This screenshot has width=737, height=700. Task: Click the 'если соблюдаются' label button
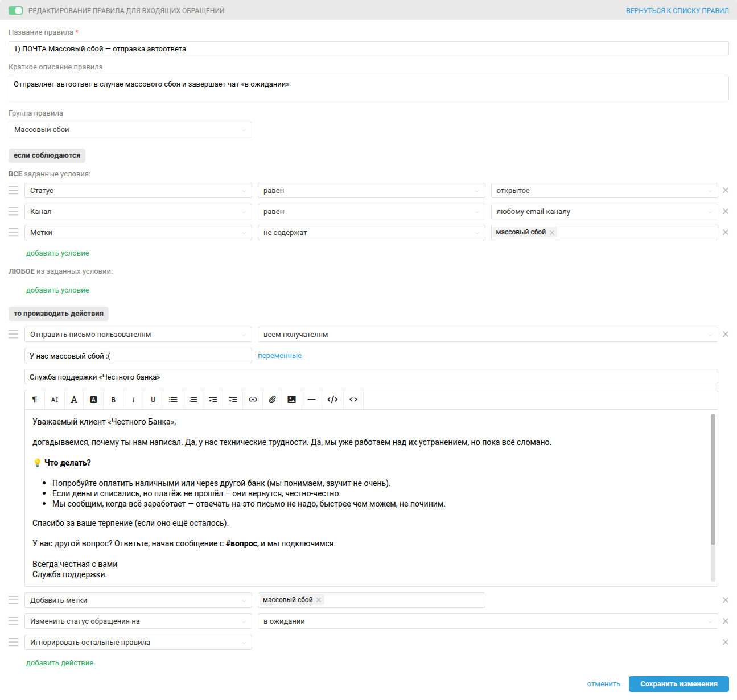pos(47,155)
